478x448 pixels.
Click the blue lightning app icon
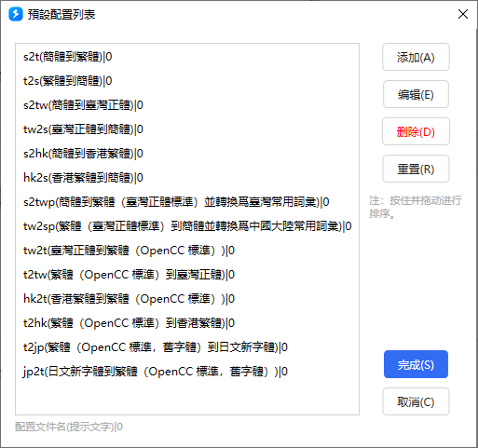click(16, 14)
